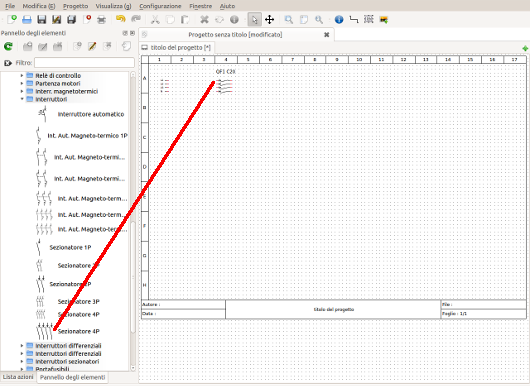Open the Visualizza menu

[113, 6]
